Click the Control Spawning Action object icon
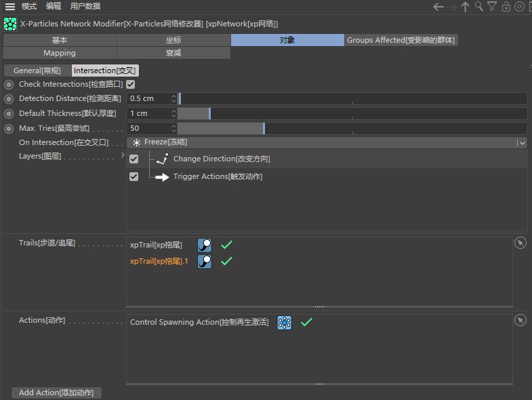The height and width of the screenshot is (400, 532). tap(285, 323)
